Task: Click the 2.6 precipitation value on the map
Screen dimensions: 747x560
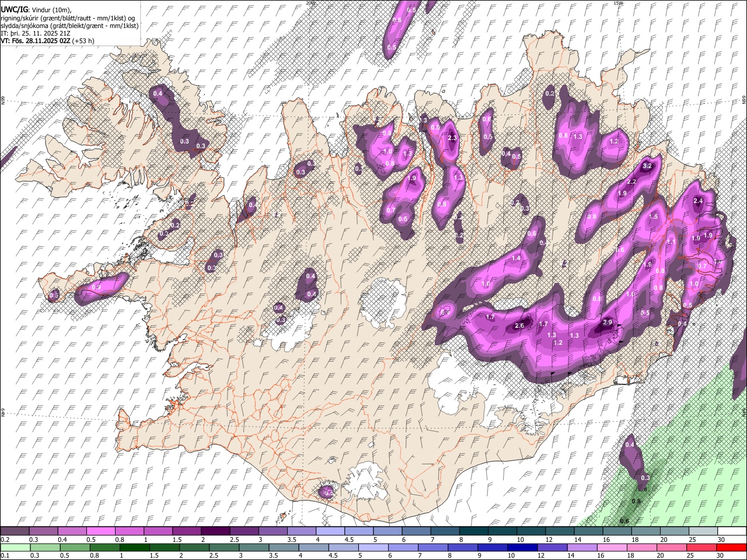Action: click(519, 325)
